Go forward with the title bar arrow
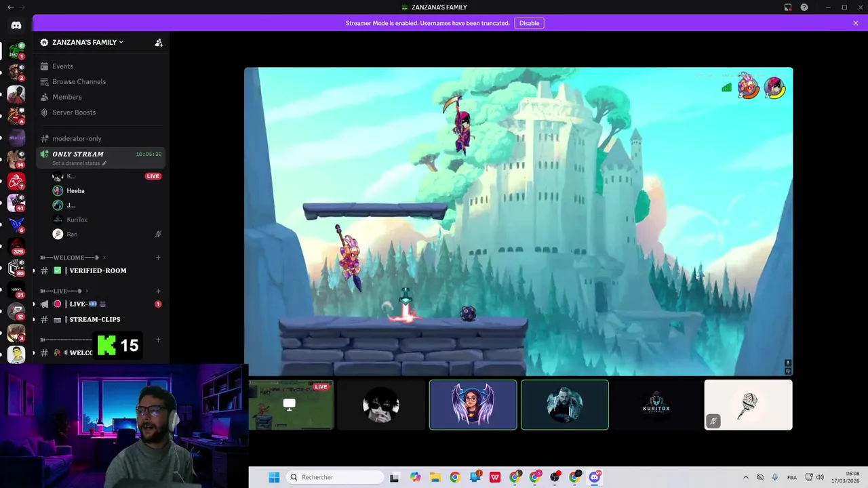Viewport: 868px width, 488px height. pyautogui.click(x=22, y=7)
